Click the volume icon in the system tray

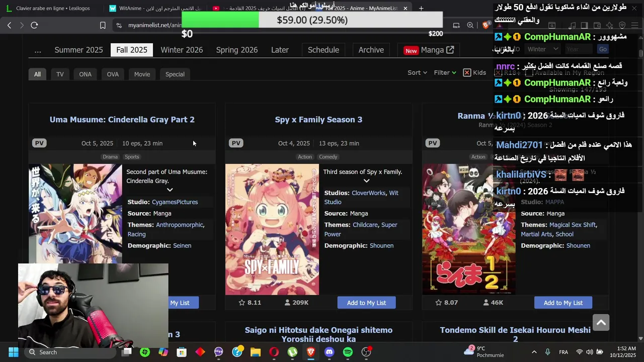(x=589, y=352)
